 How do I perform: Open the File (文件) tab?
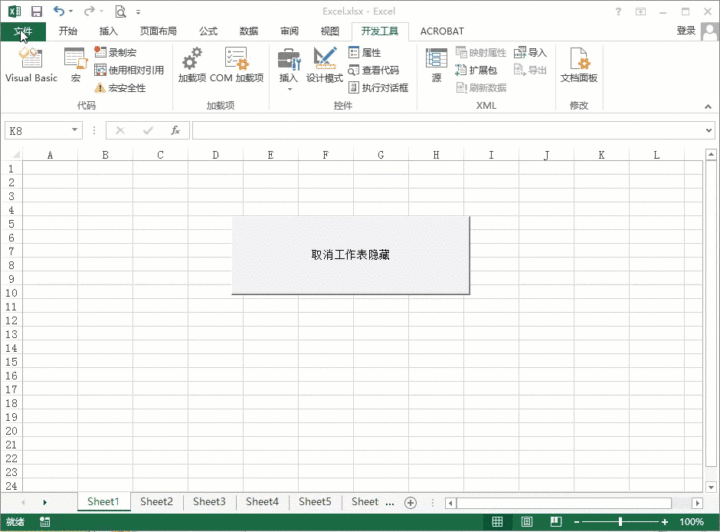click(23, 31)
